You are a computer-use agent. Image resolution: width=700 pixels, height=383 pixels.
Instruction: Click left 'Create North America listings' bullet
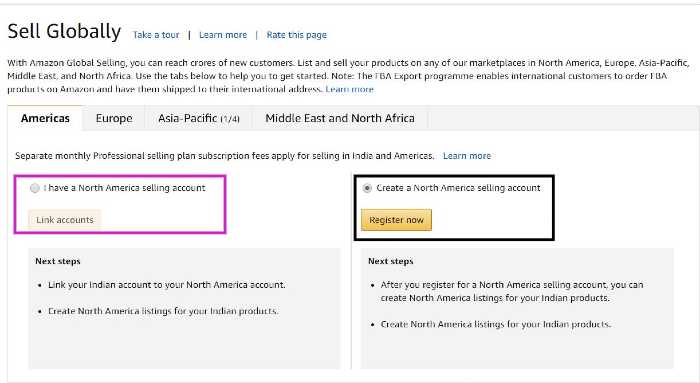tap(163, 311)
